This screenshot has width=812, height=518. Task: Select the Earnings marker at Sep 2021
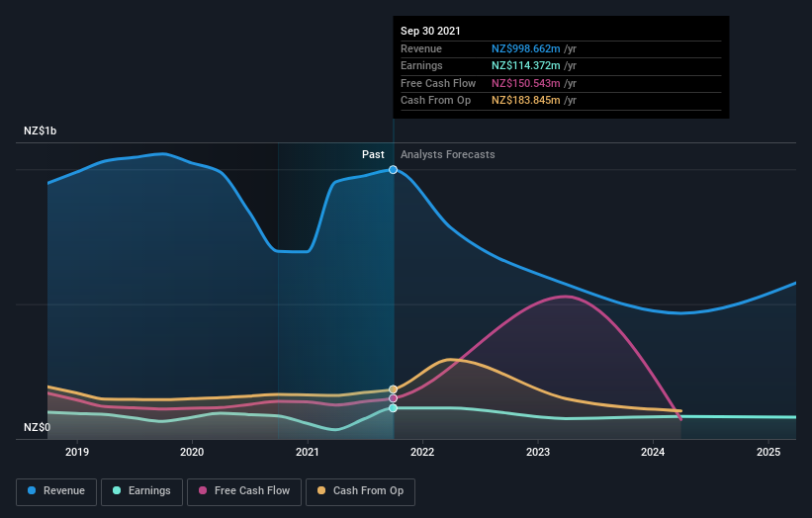pyautogui.click(x=393, y=408)
